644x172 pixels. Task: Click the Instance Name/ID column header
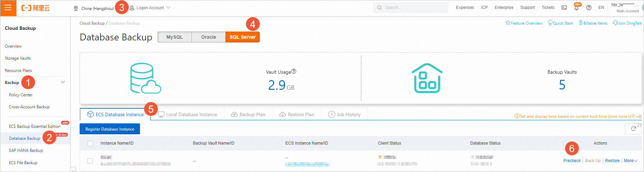click(117, 143)
